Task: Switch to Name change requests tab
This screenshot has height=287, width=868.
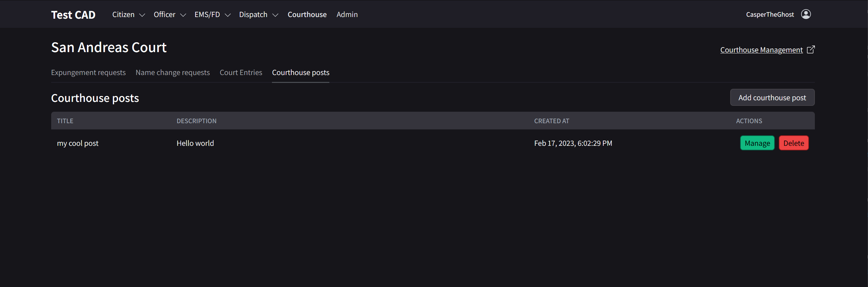Action: click(x=173, y=73)
